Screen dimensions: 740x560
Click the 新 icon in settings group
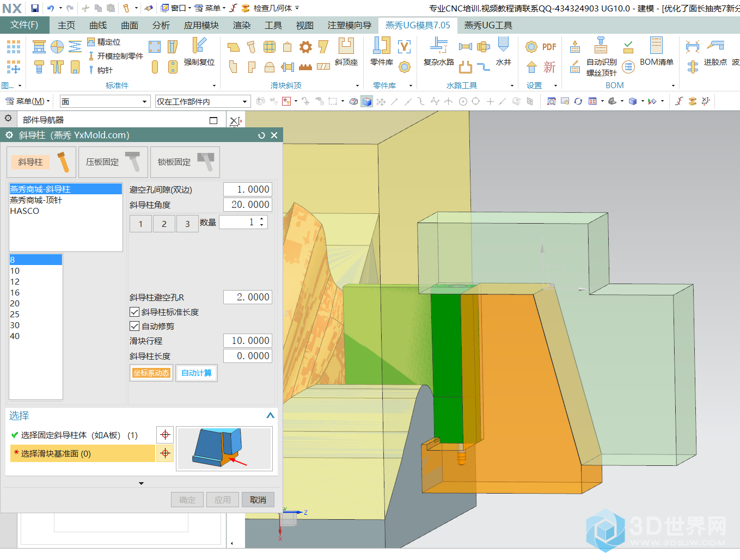click(x=549, y=67)
